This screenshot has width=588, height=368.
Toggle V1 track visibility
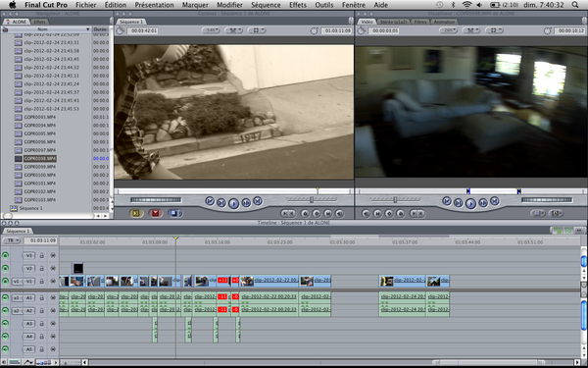pyautogui.click(x=5, y=282)
